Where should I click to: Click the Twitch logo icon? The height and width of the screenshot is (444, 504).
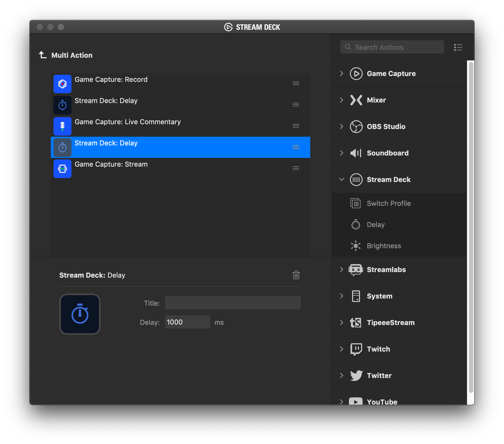pyautogui.click(x=356, y=349)
